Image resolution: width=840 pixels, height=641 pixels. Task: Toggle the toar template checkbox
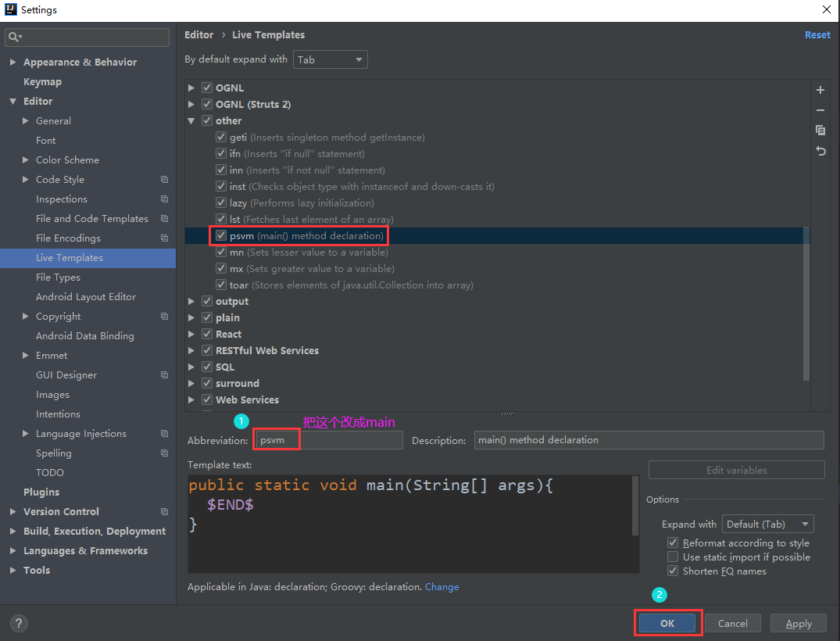[220, 285]
